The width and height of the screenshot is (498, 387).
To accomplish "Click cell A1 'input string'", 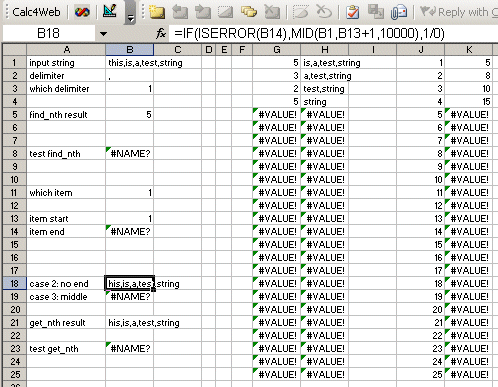I will coord(66,63).
